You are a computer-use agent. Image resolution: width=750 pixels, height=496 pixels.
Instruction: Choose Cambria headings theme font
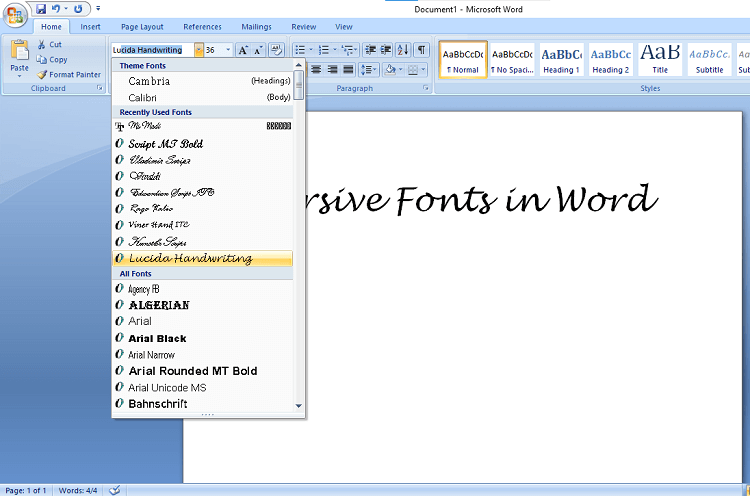(x=203, y=81)
